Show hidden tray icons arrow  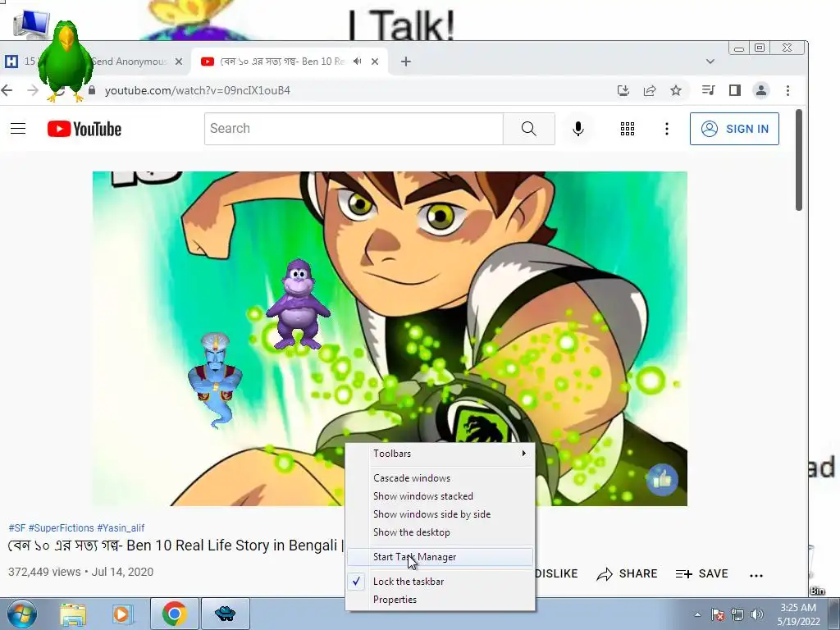click(x=697, y=614)
